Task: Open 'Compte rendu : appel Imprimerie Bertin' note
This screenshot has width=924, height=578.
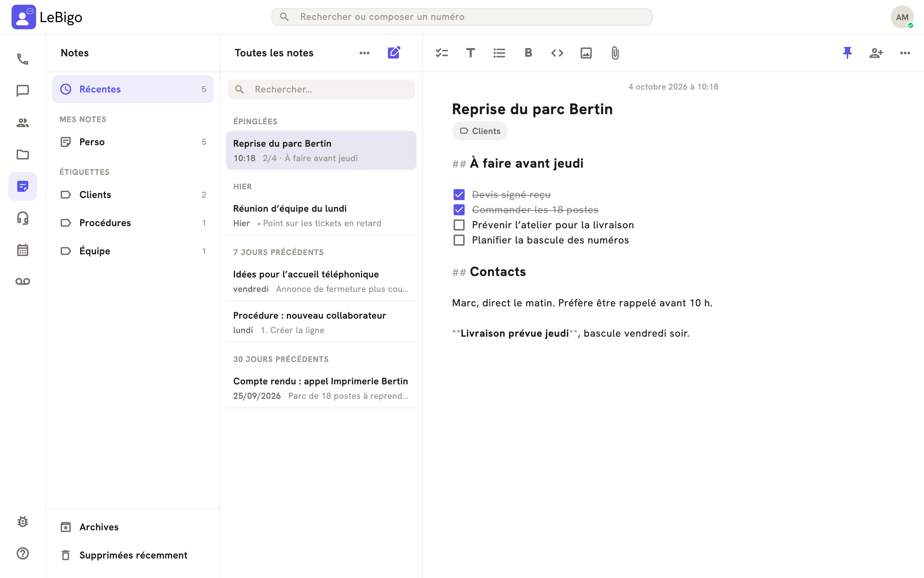Action: (321, 388)
